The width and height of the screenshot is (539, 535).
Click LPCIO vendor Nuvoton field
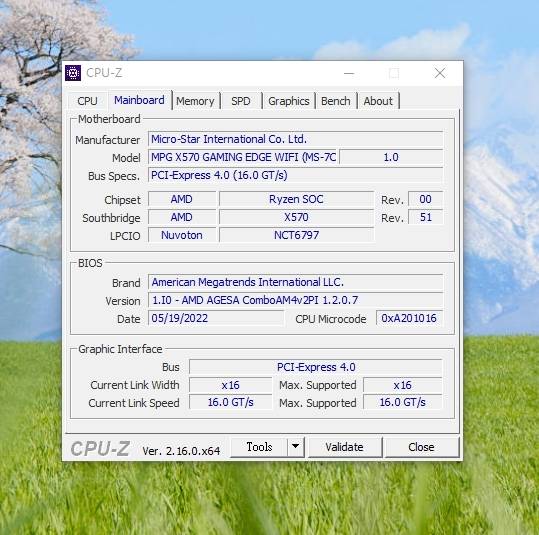[182, 235]
